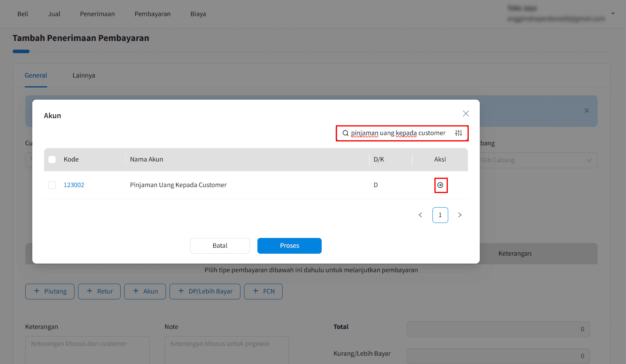626x364 pixels.
Task: Click the account search text field
Action: tap(398, 133)
